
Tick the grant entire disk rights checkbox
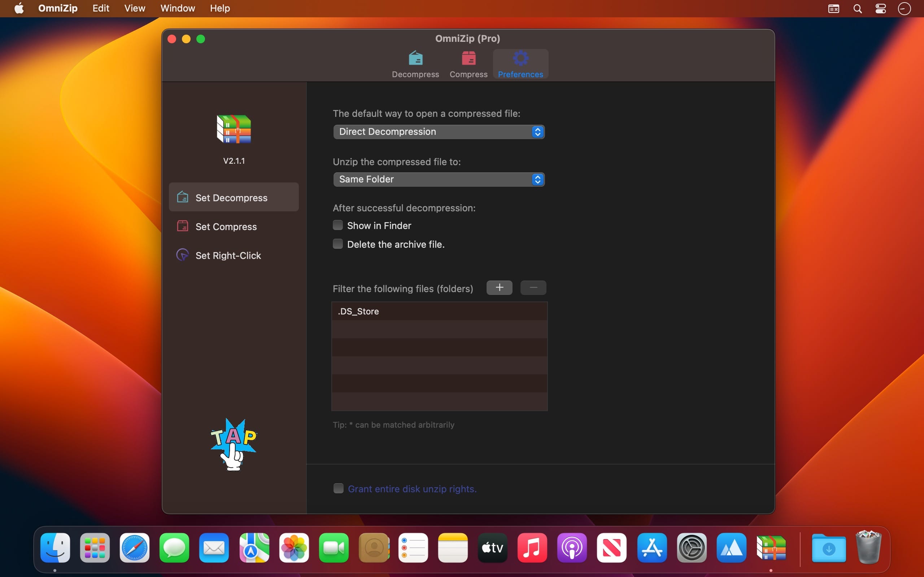click(x=338, y=488)
